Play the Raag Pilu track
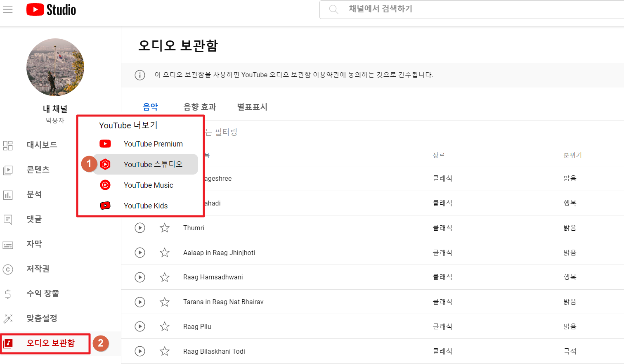The height and width of the screenshot is (364, 624). (140, 326)
